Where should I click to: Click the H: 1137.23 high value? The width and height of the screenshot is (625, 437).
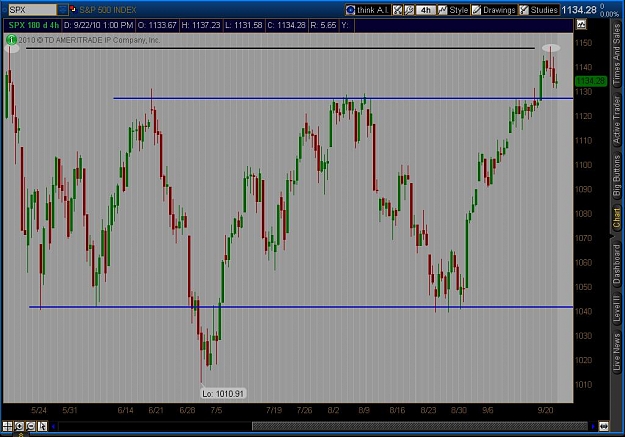(200, 25)
